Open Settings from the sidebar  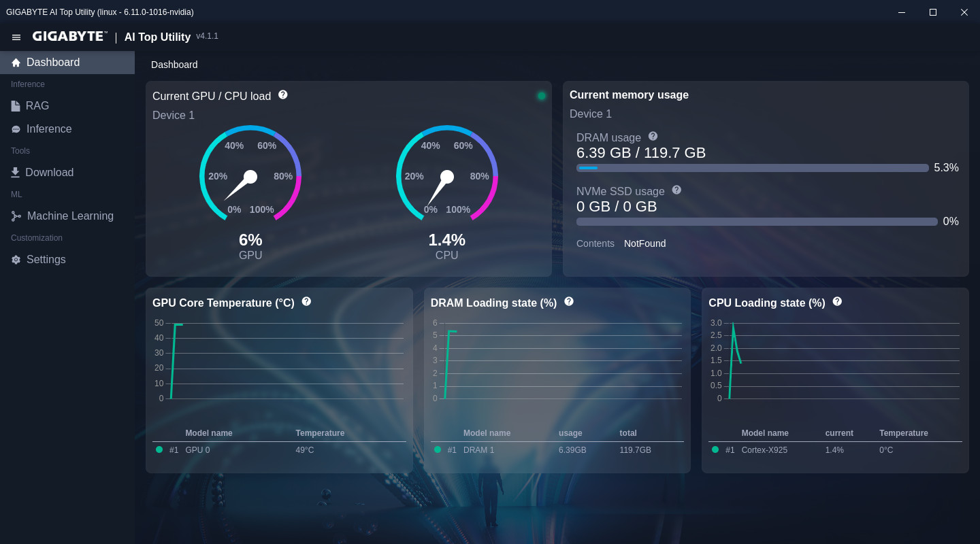46,260
